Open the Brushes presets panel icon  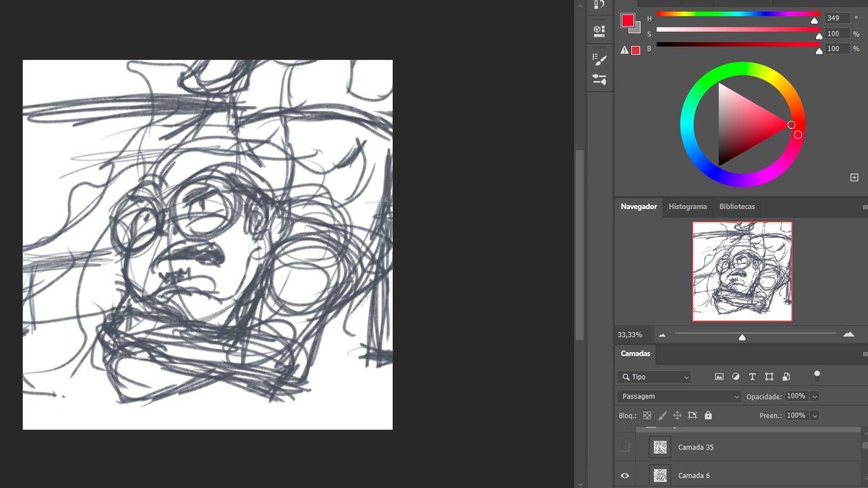pyautogui.click(x=599, y=80)
